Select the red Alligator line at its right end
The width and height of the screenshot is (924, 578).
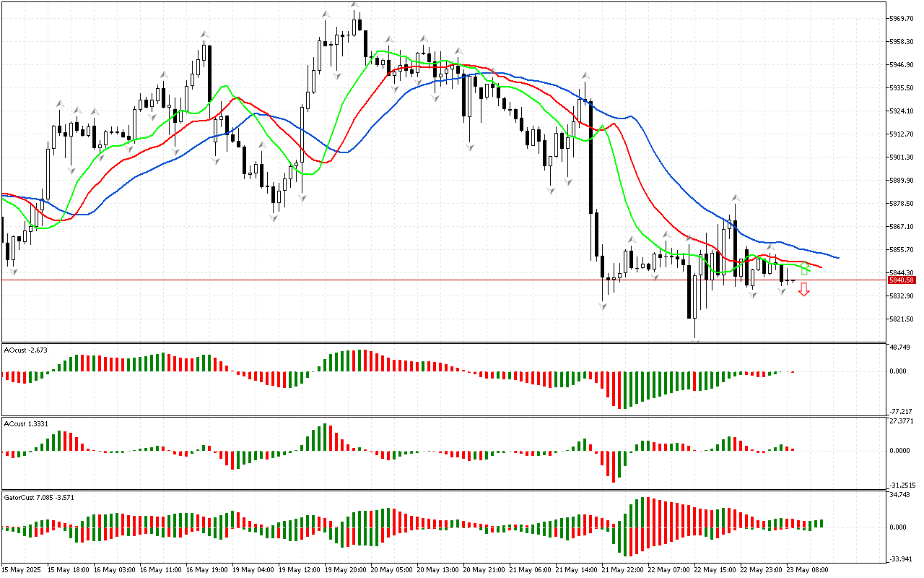pyautogui.click(x=820, y=265)
